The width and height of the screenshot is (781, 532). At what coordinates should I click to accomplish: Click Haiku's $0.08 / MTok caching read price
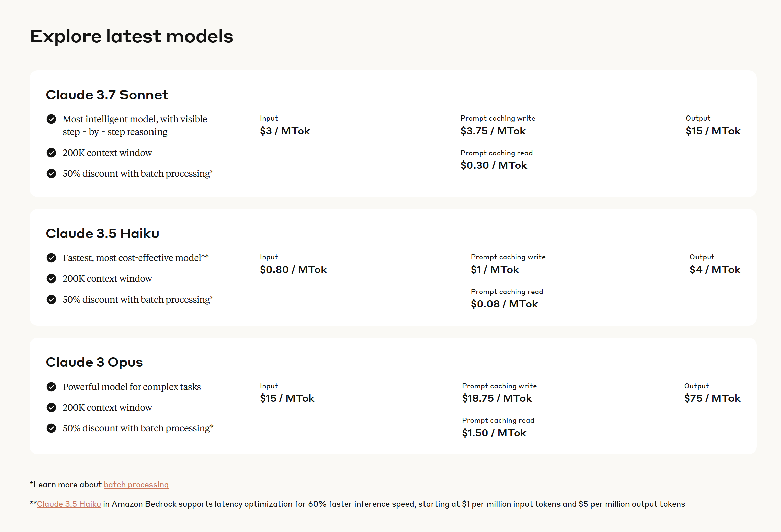(x=504, y=304)
